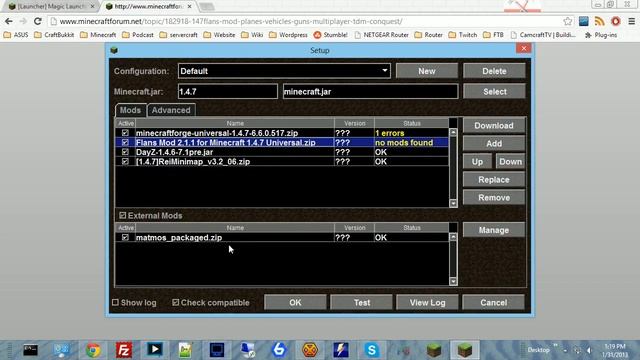Click the browser Back arrow
The width and height of the screenshot is (640, 360).
coord(9,21)
